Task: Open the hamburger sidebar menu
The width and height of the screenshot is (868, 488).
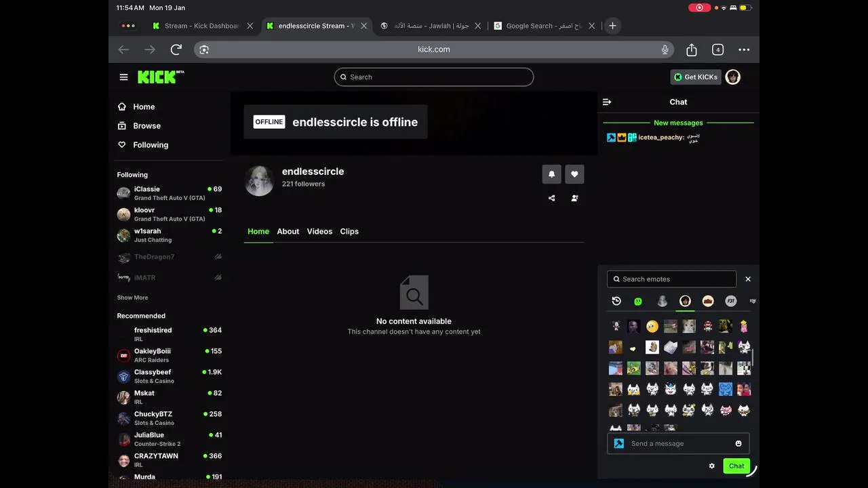Action: (123, 77)
